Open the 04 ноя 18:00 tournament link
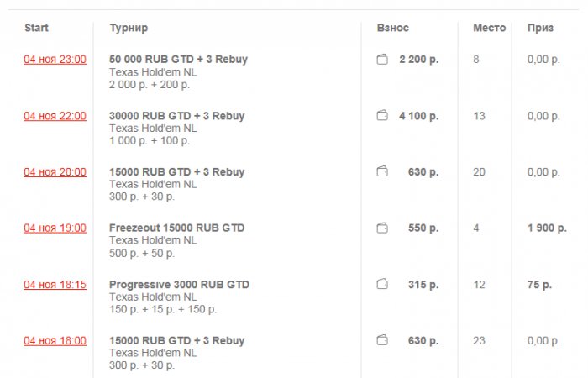This screenshot has height=378, width=588. (55, 340)
